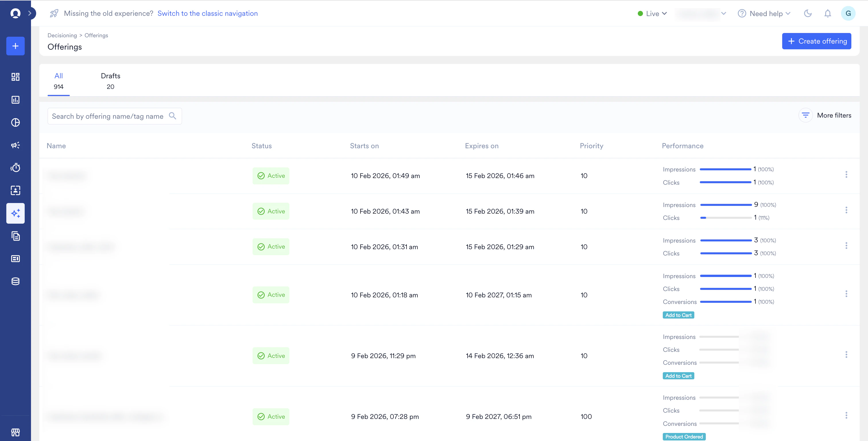
Task: Click the megaphone campaigns icon
Action: coord(15,145)
